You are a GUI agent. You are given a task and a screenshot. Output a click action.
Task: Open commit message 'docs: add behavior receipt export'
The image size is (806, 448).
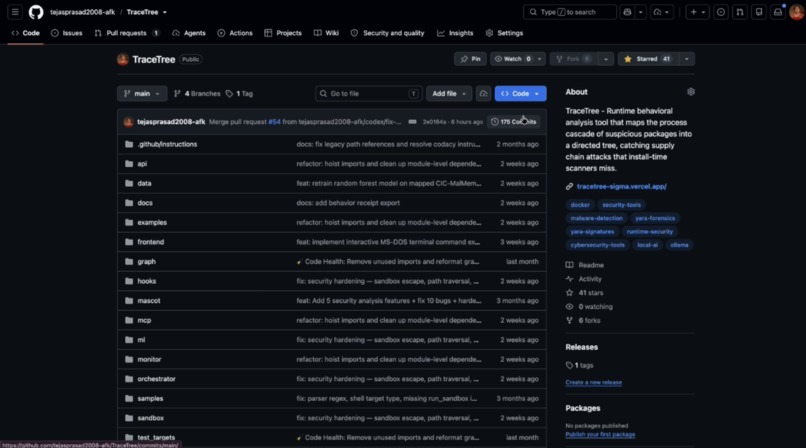tap(348, 203)
